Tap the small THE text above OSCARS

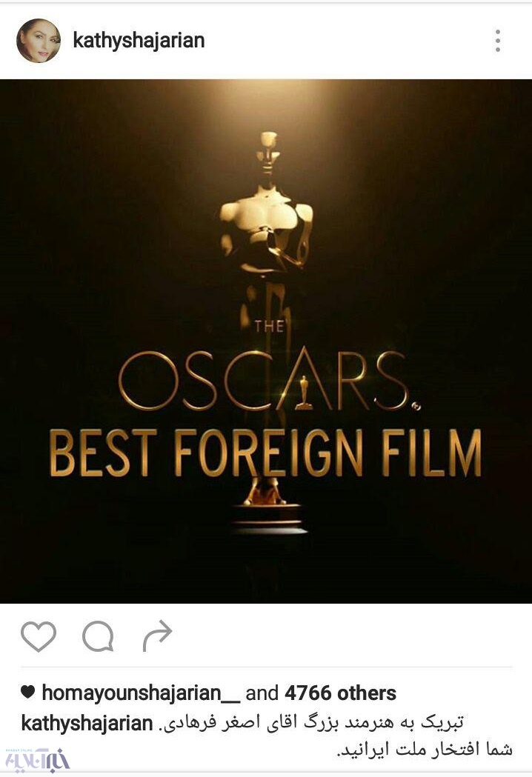tap(269, 326)
